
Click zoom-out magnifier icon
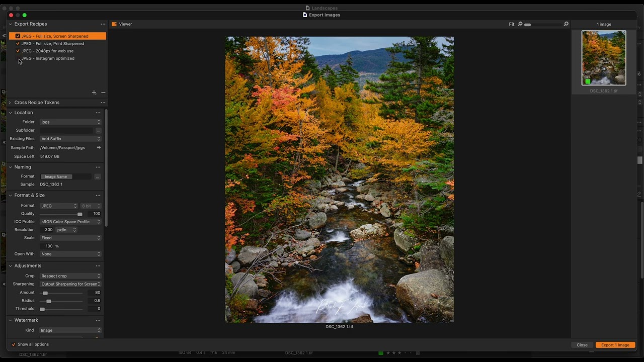520,24
